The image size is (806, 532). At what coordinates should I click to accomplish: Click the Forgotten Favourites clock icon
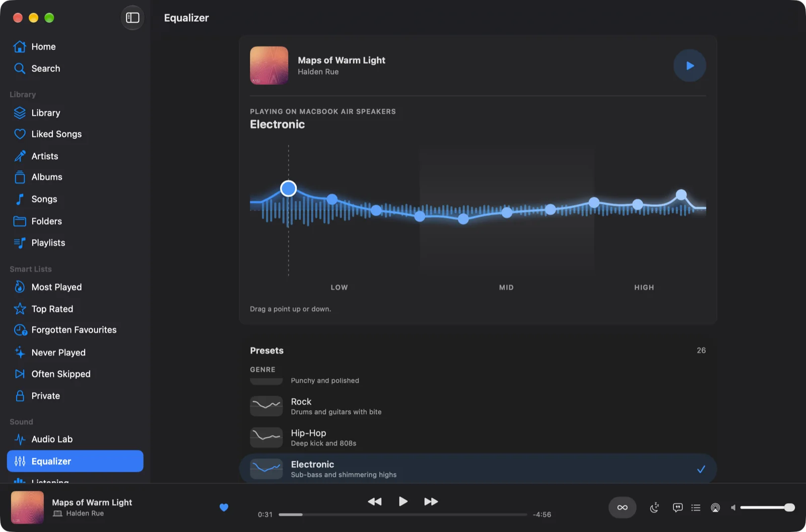[20, 330]
